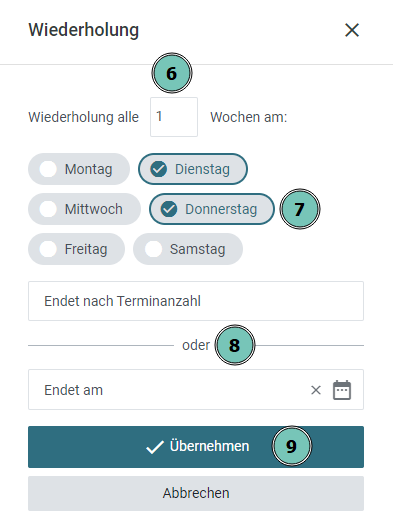Click the Wochen am: label
Viewport: 393px width, 530px height.
249,117
